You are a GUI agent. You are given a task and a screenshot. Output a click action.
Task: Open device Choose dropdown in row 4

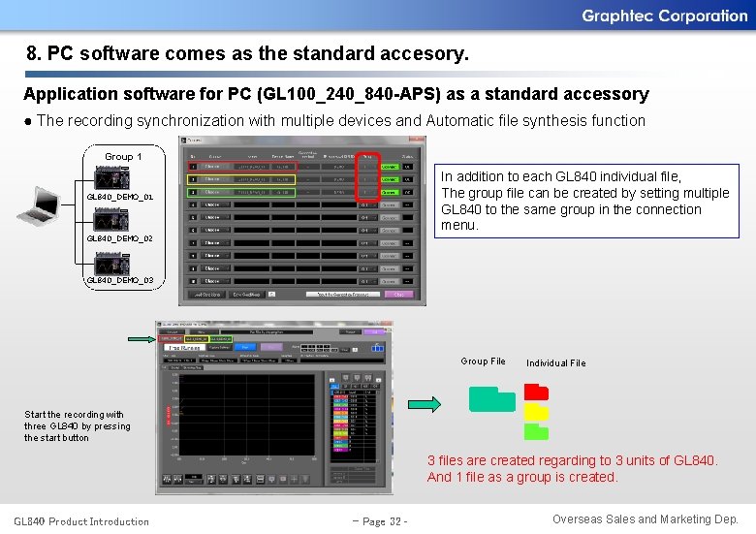tap(215, 204)
